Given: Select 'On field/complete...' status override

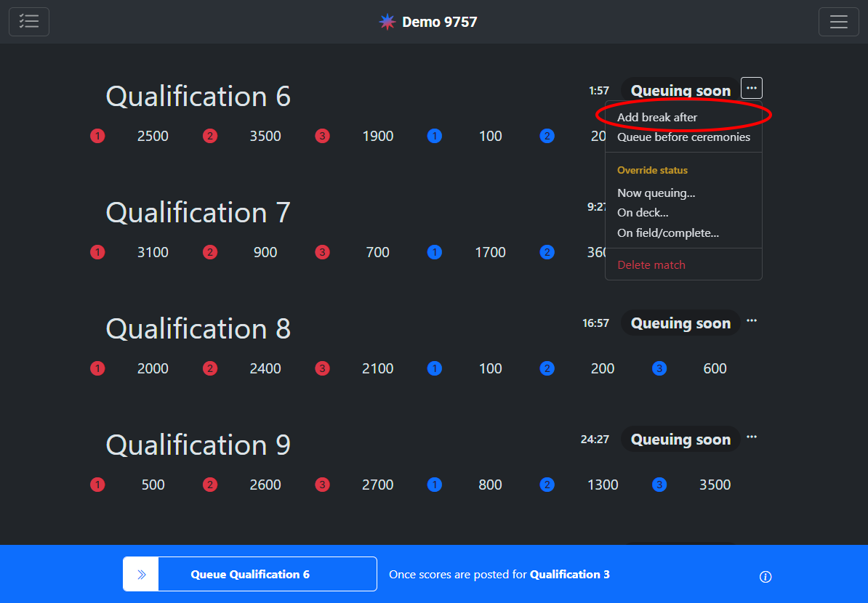Looking at the screenshot, I should click(667, 233).
